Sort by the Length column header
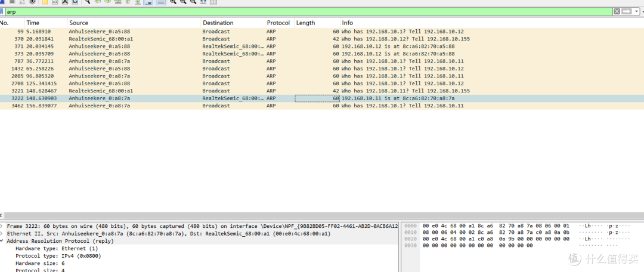The height and width of the screenshot is (272, 644). click(317, 23)
